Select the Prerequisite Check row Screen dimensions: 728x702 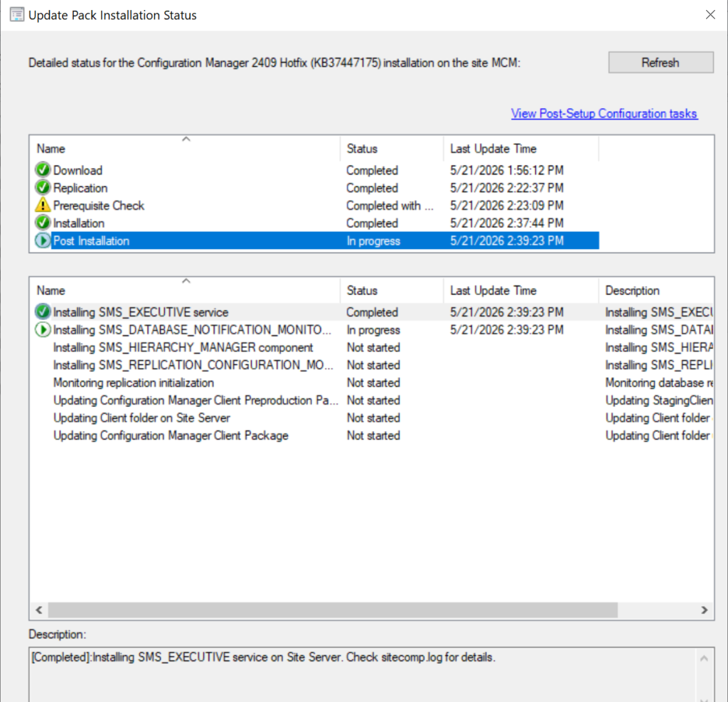pyautogui.click(x=316, y=206)
